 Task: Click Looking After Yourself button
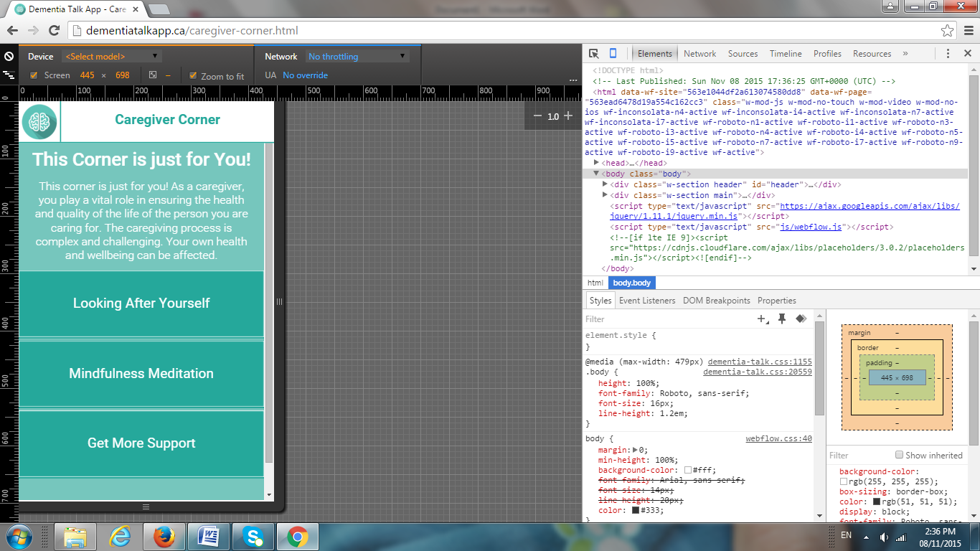pos(141,303)
